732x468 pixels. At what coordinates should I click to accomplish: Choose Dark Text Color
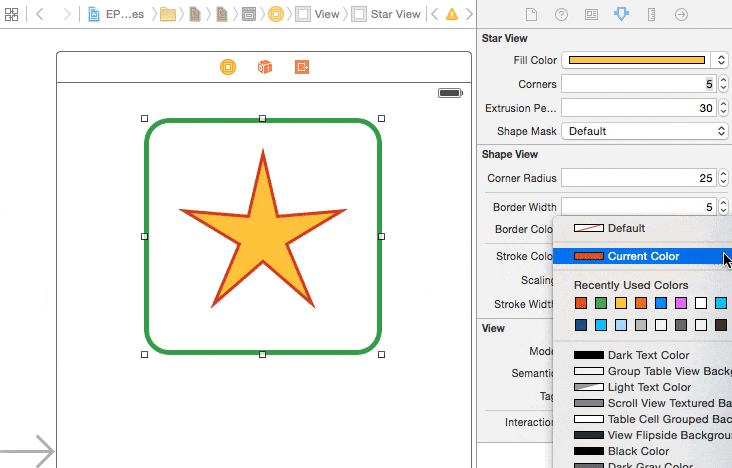642,355
